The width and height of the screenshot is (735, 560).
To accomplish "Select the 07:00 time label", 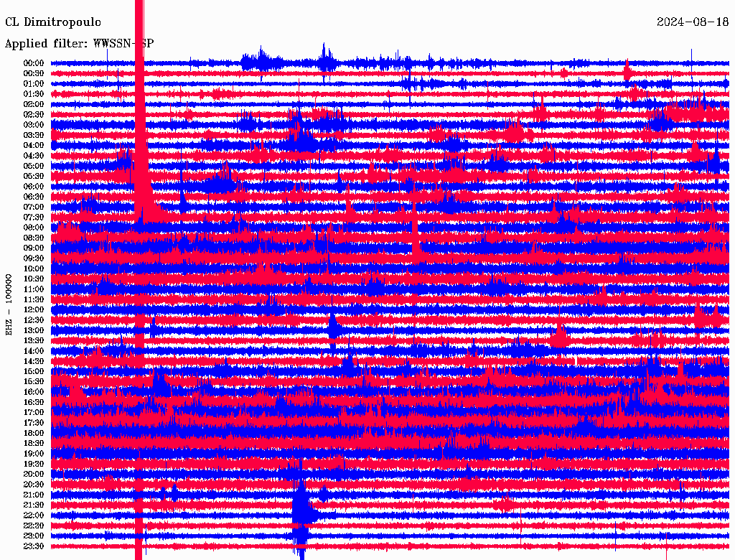I will pyautogui.click(x=34, y=207).
